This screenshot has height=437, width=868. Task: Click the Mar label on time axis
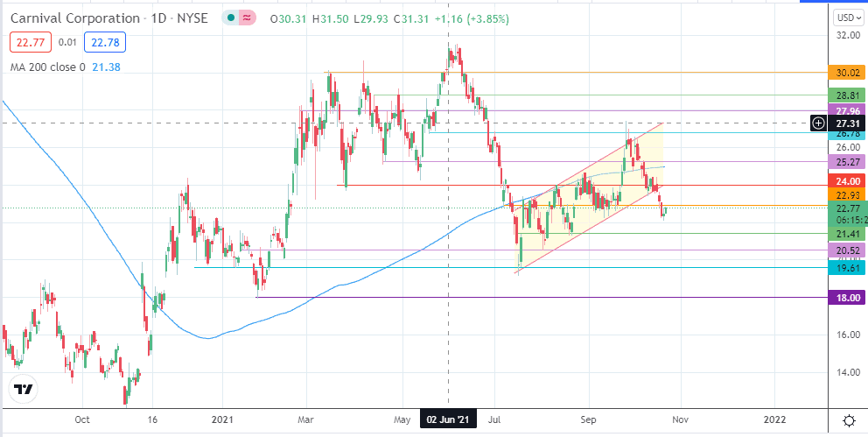306,419
